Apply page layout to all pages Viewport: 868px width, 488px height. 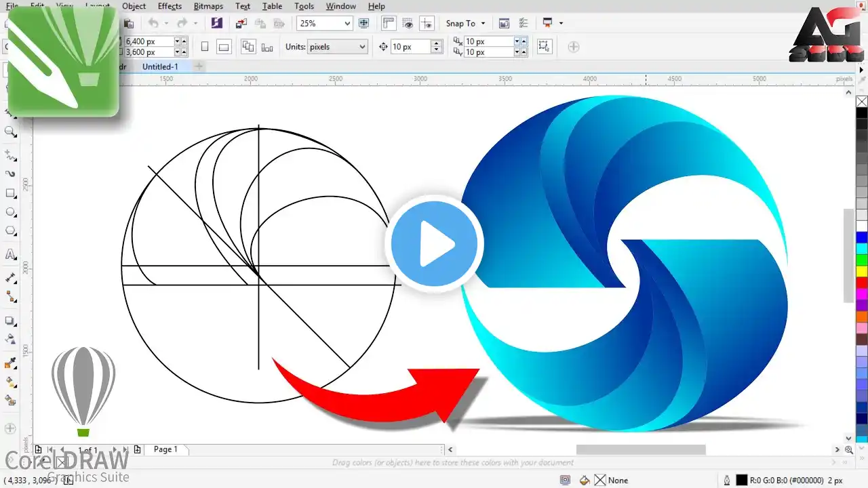(x=248, y=47)
